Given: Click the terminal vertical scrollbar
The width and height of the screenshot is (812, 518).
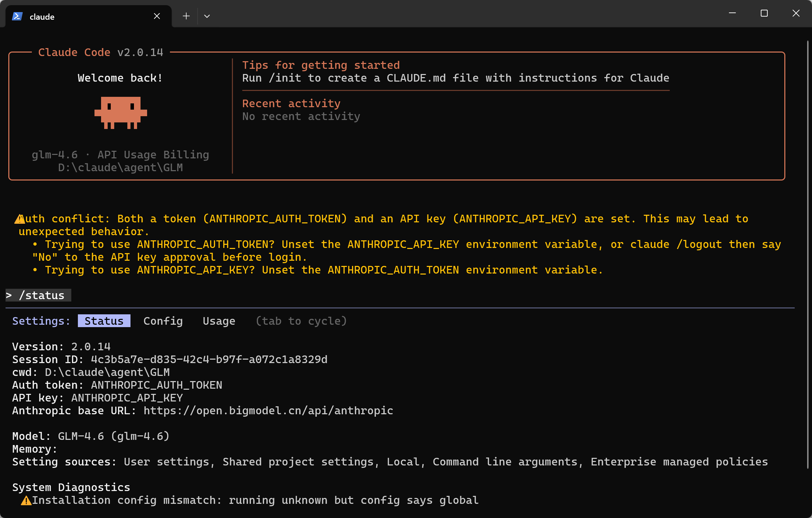Looking at the screenshot, I should [808, 242].
